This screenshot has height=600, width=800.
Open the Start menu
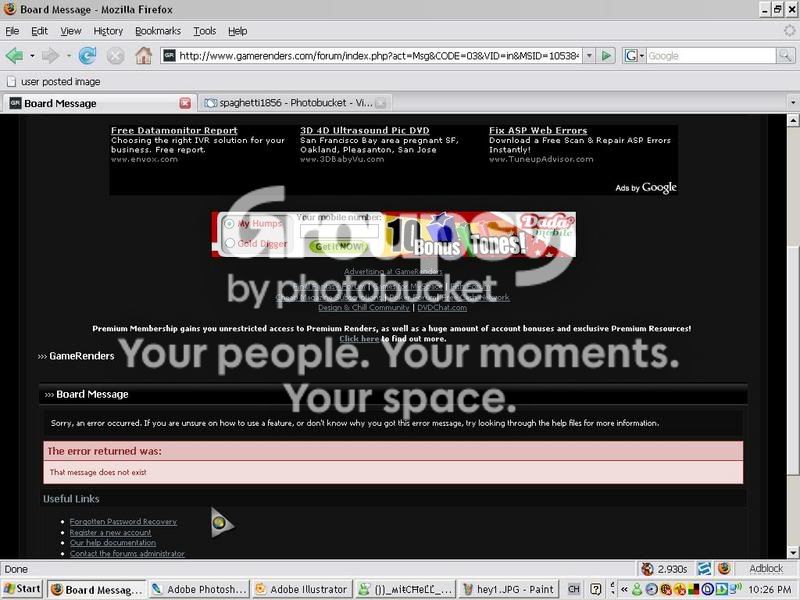click(22, 589)
